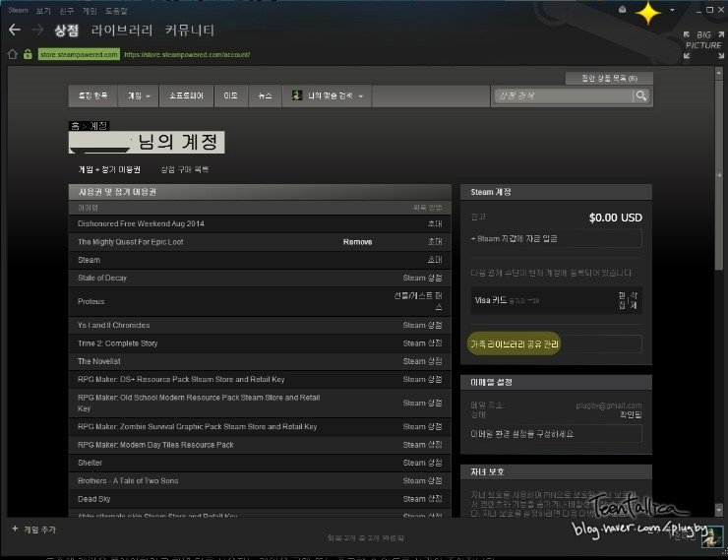Select the Dead Sky row

click(x=260, y=499)
